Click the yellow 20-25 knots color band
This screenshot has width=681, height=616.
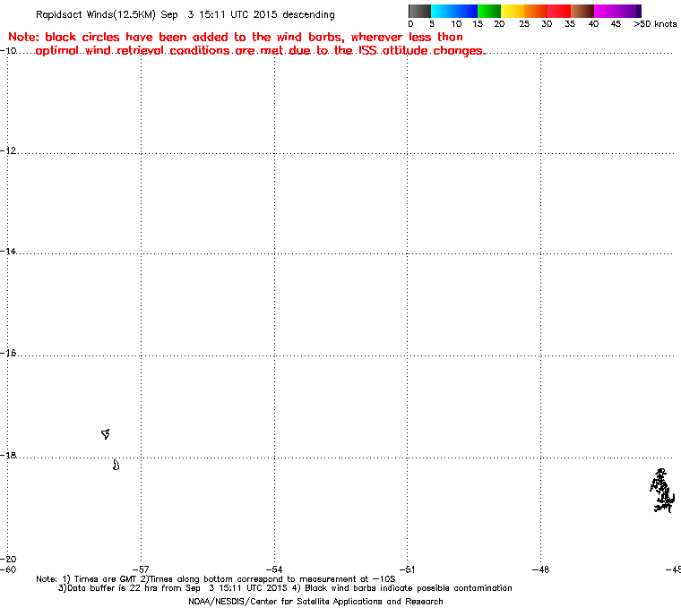[513, 11]
